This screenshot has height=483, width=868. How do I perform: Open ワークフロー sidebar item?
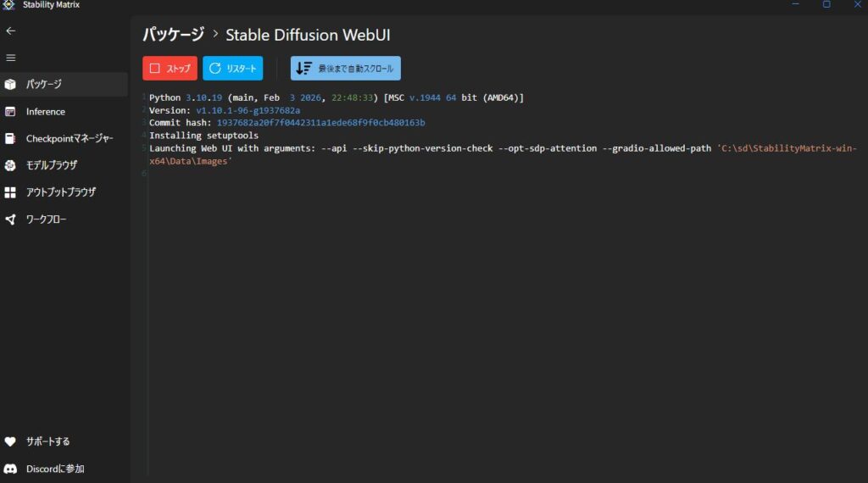(64, 219)
